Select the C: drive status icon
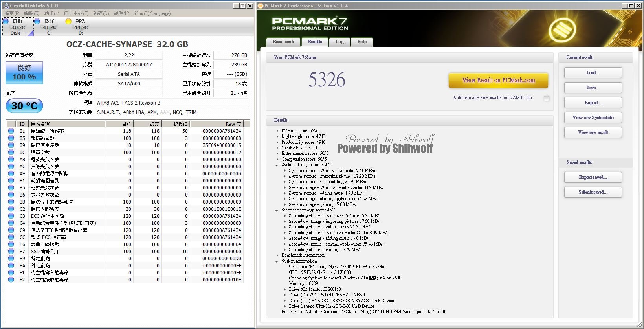 point(37,21)
